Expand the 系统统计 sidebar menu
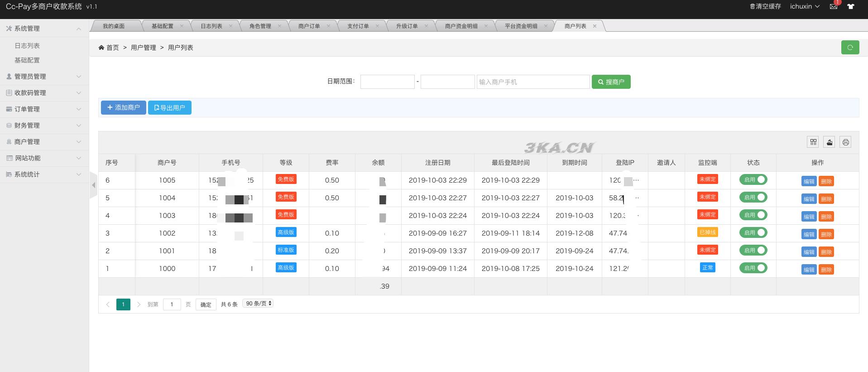The height and width of the screenshot is (372, 868). click(x=44, y=174)
